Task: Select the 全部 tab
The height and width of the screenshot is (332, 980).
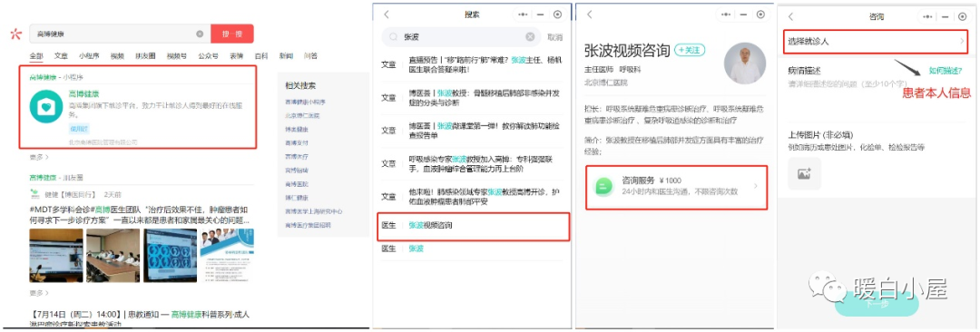Action: pyautogui.click(x=37, y=55)
